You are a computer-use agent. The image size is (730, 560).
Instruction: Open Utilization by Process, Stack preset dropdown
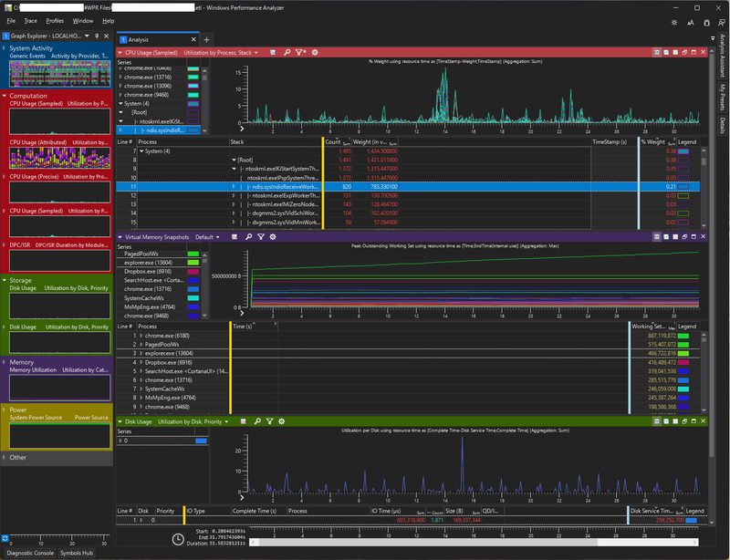pos(221,53)
